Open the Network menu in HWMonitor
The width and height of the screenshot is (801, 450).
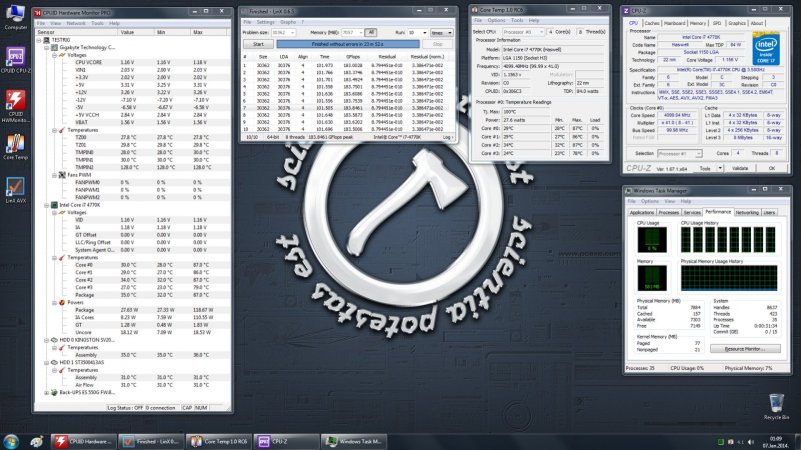point(76,23)
